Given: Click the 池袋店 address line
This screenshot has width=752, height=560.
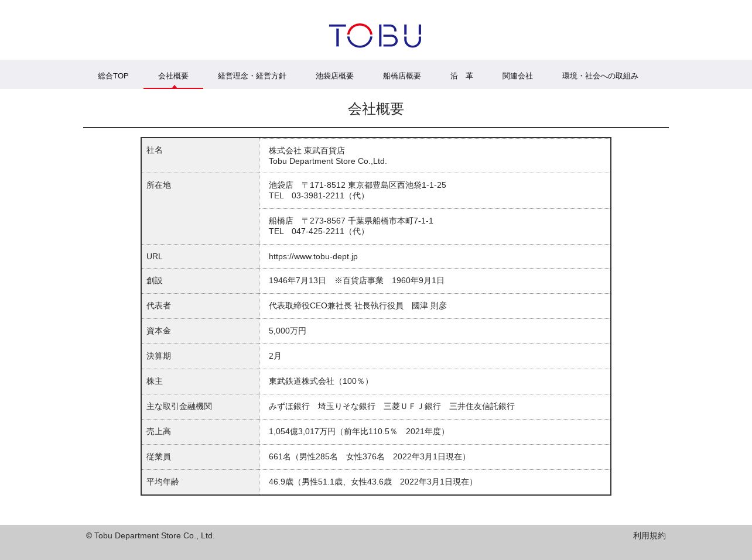Looking at the screenshot, I should click(357, 185).
